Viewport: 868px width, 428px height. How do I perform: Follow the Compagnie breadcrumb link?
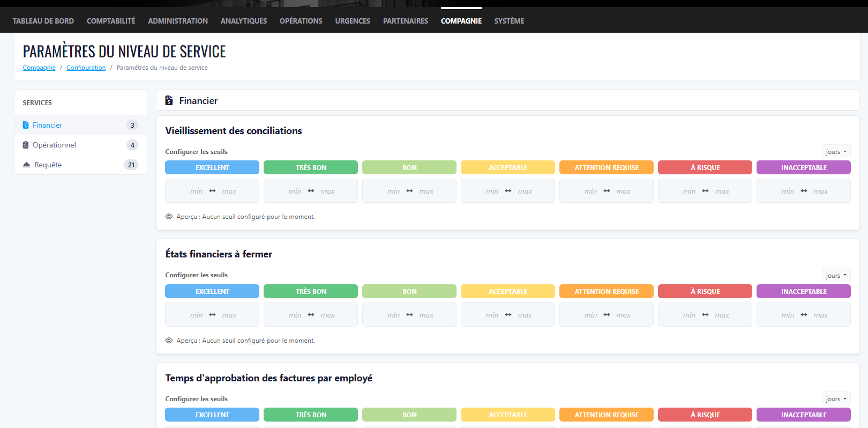click(39, 68)
